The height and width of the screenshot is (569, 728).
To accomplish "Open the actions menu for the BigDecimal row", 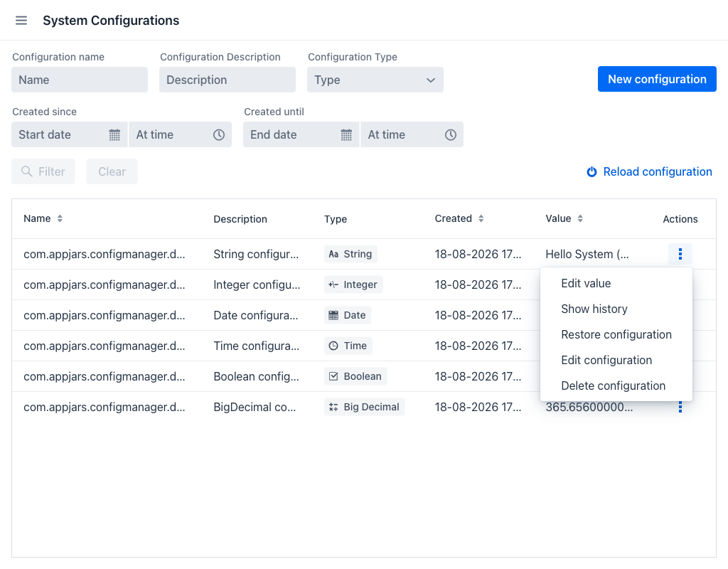I will 680,408.
